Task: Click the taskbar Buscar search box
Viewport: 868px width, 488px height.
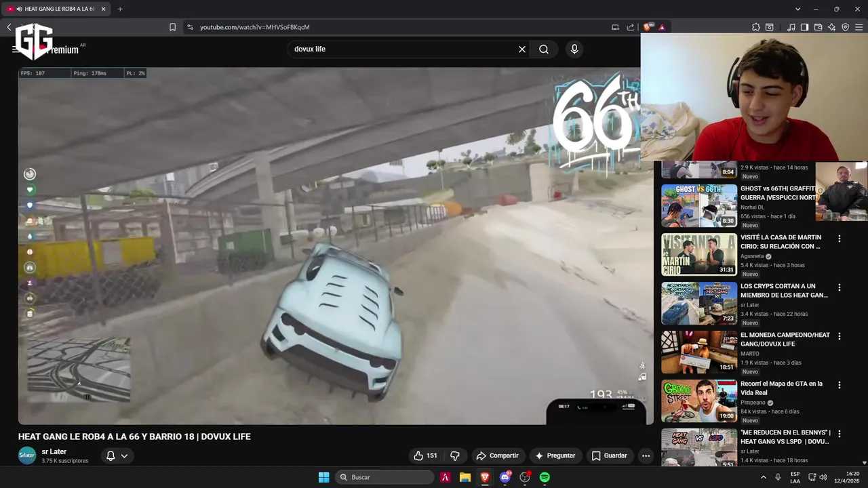Action: pyautogui.click(x=384, y=477)
